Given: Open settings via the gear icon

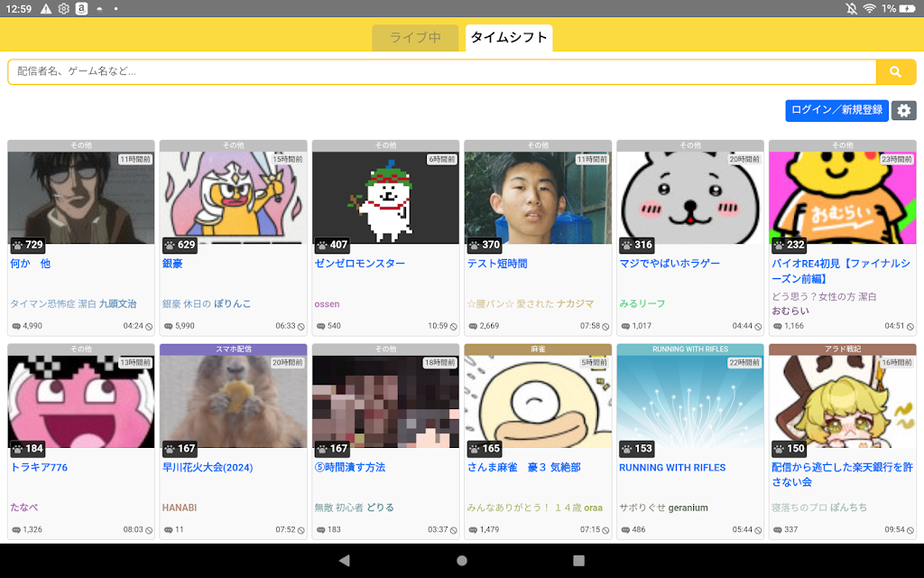Looking at the screenshot, I should point(904,110).
